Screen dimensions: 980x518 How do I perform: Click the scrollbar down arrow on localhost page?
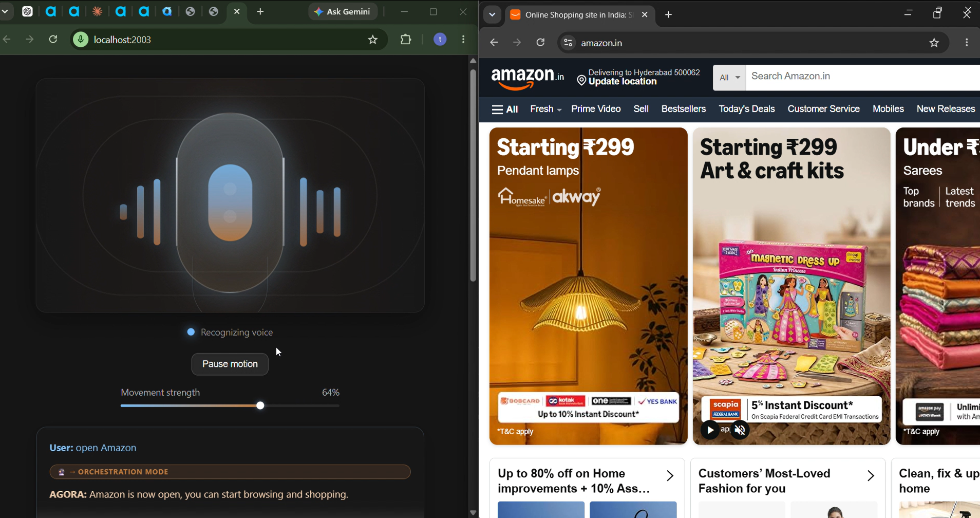pyautogui.click(x=473, y=513)
